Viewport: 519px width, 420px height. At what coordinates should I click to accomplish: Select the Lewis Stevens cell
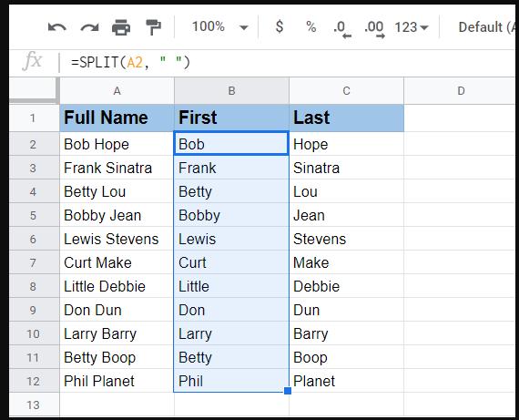[x=117, y=239]
